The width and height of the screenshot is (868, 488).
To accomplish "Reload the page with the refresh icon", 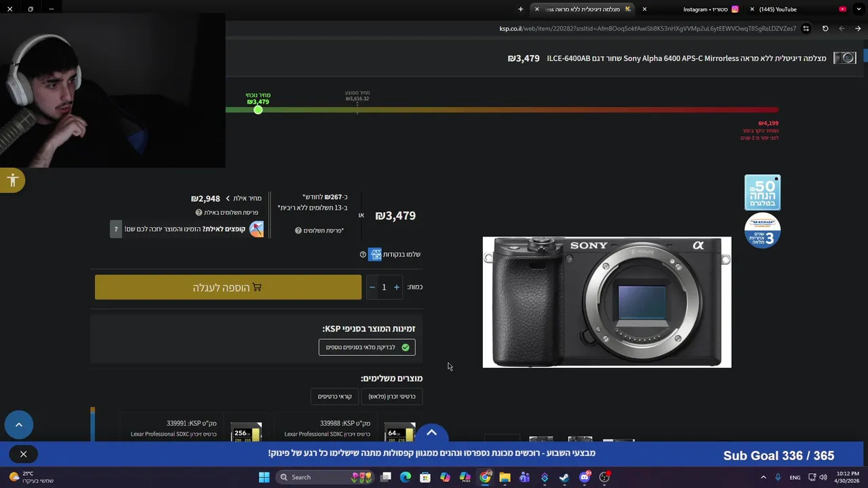I will pos(825,28).
